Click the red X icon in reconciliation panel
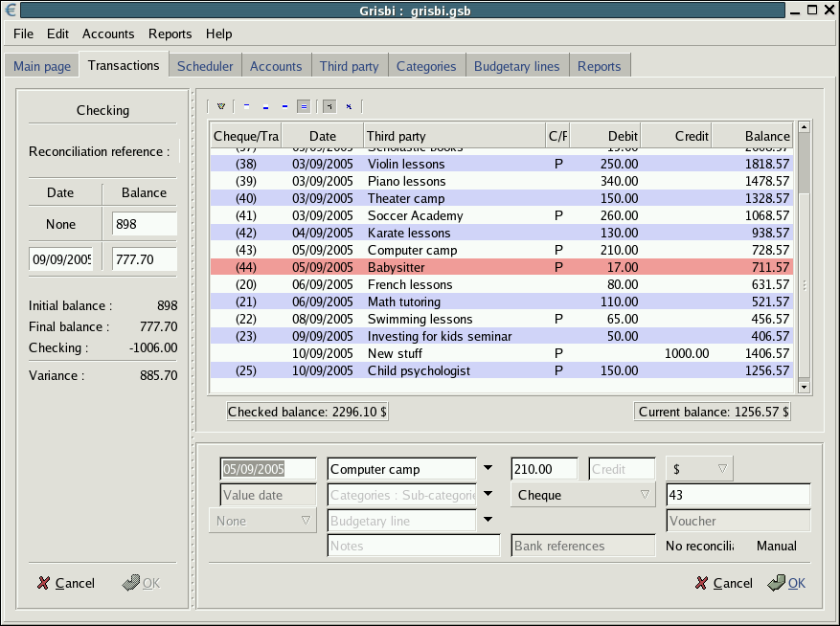 [43, 583]
